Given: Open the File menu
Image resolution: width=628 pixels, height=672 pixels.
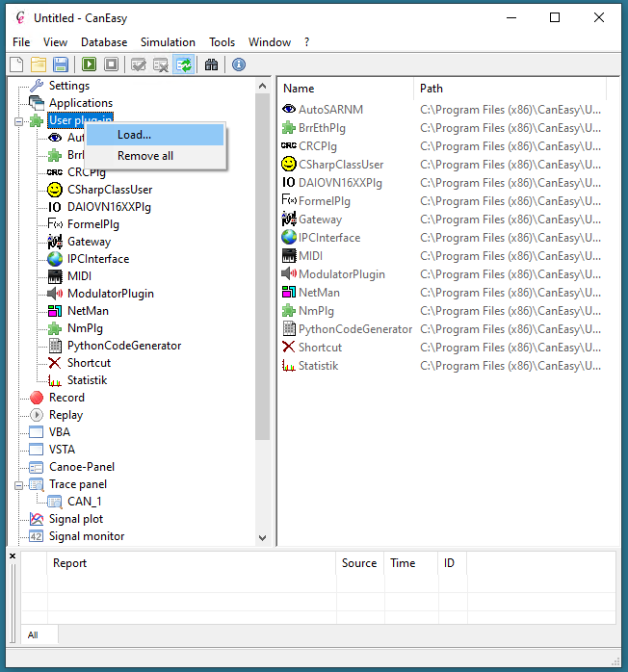Looking at the screenshot, I should point(21,42).
